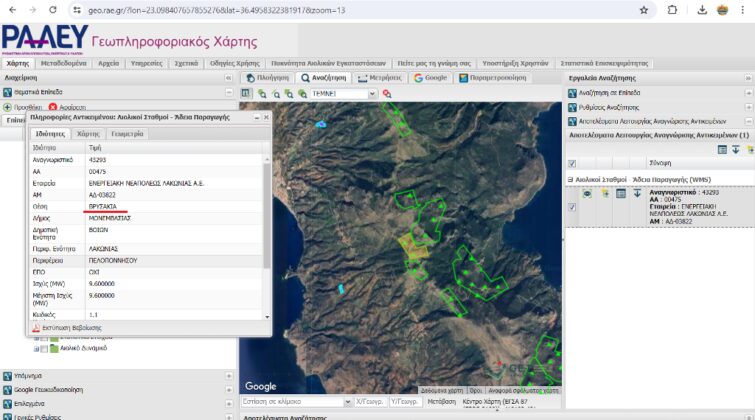The width and height of the screenshot is (755, 420).
Task: Reload the page with the refresh icon
Action: coord(53,10)
